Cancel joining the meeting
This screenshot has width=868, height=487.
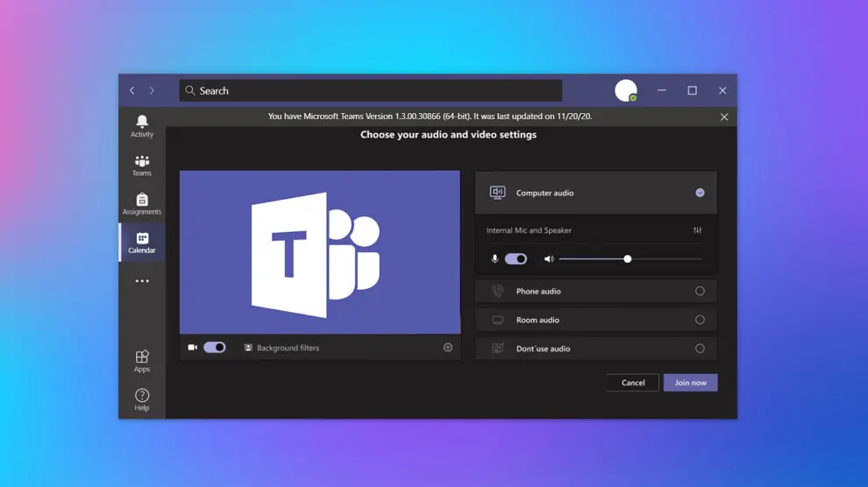click(x=633, y=383)
